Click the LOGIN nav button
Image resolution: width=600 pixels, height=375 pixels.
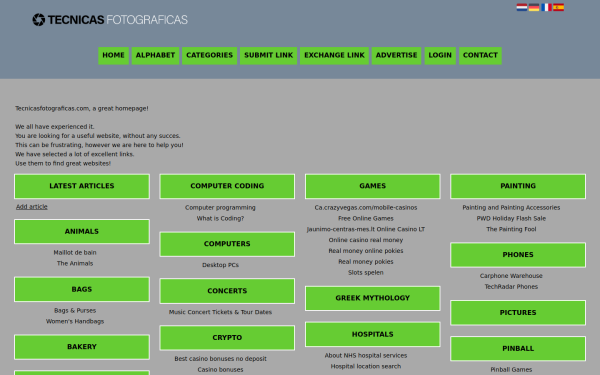pyautogui.click(x=440, y=55)
